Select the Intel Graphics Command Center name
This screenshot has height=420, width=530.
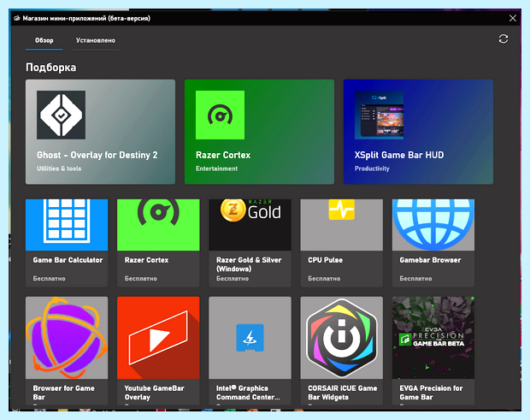pos(248,393)
